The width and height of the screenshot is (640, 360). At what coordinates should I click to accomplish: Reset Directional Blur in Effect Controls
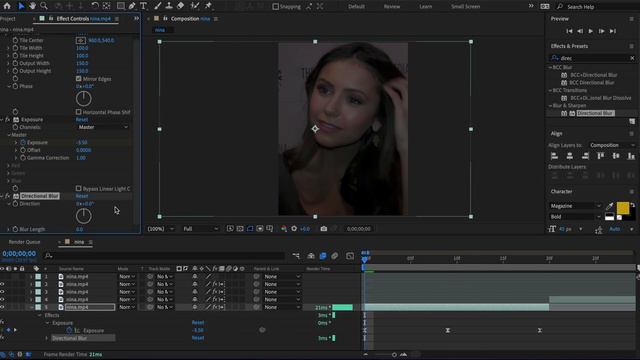[82, 196]
